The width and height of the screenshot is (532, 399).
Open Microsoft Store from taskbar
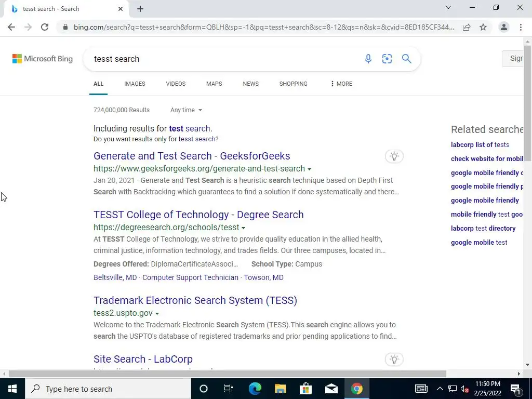pyautogui.click(x=305, y=389)
